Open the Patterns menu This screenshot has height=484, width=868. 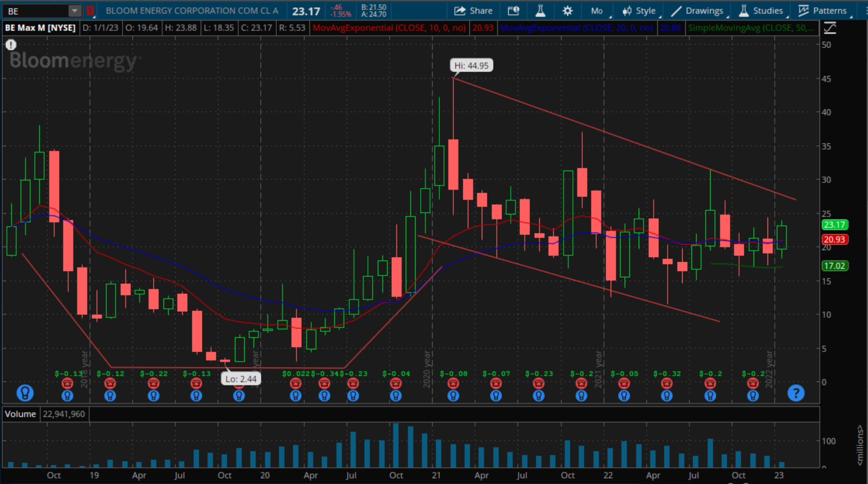pyautogui.click(x=823, y=10)
